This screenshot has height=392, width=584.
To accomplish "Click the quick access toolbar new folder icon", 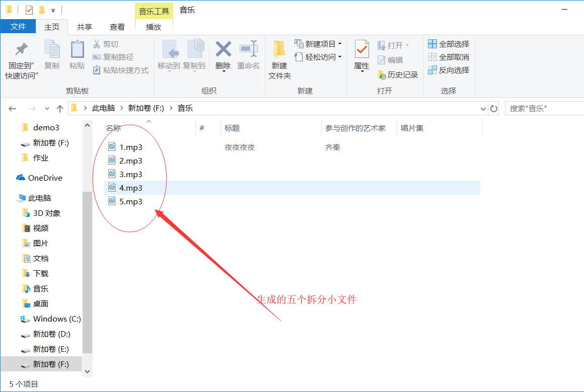I will [42, 10].
